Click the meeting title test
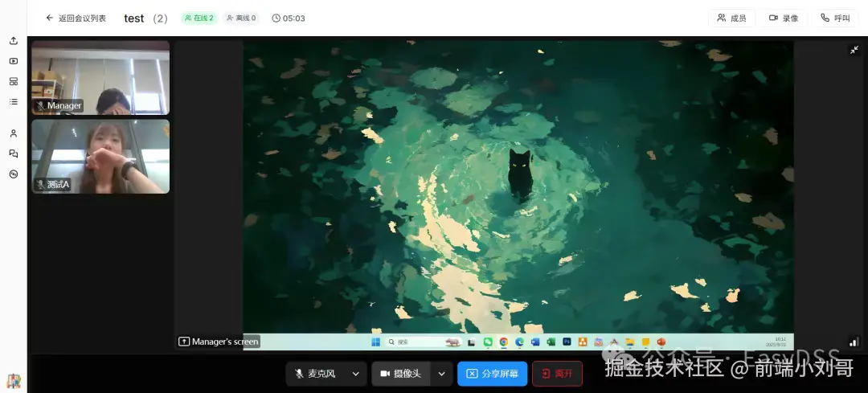This screenshot has height=393, width=868. pyautogui.click(x=134, y=18)
